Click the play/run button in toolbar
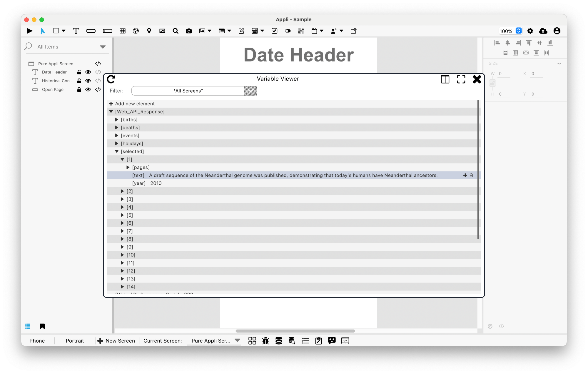 [29, 31]
